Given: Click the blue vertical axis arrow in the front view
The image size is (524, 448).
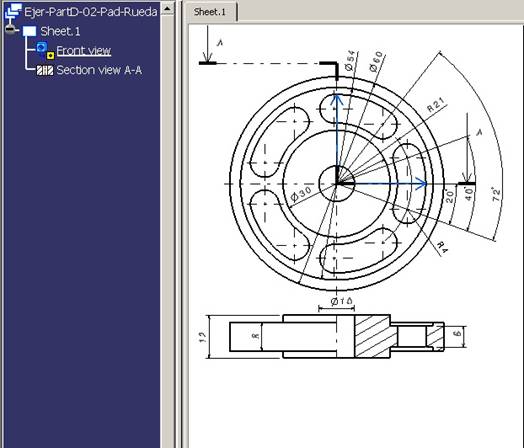Looking at the screenshot, I should [x=337, y=139].
